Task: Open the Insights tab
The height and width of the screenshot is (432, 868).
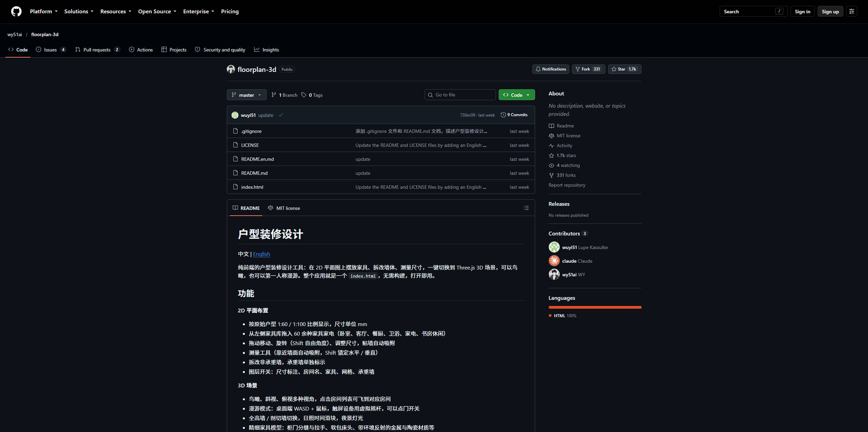Action: pyautogui.click(x=266, y=50)
